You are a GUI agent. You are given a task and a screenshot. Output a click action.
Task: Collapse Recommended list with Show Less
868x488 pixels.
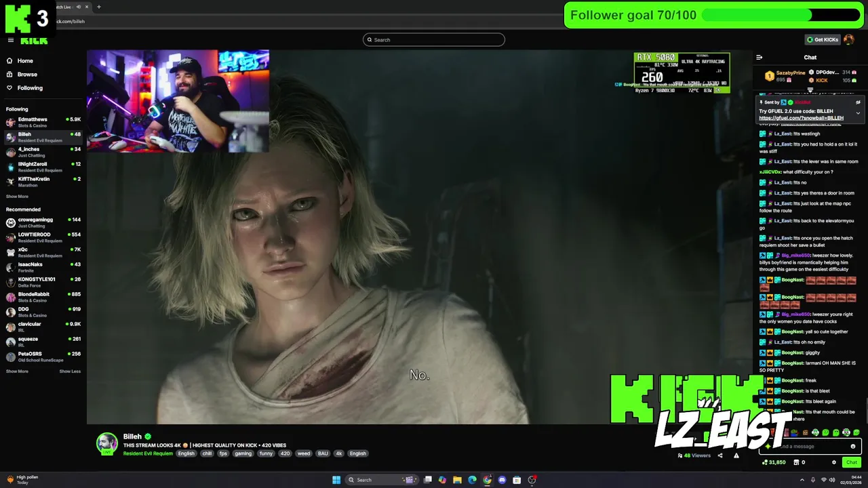coord(70,371)
